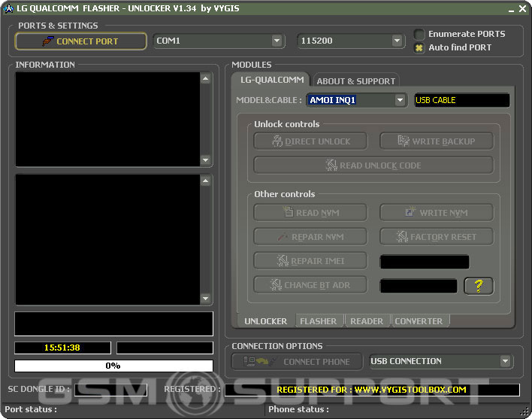The height and width of the screenshot is (419, 532).
Task: Click the computer-phone icon on CONNECT PHONE
Action: click(x=259, y=361)
